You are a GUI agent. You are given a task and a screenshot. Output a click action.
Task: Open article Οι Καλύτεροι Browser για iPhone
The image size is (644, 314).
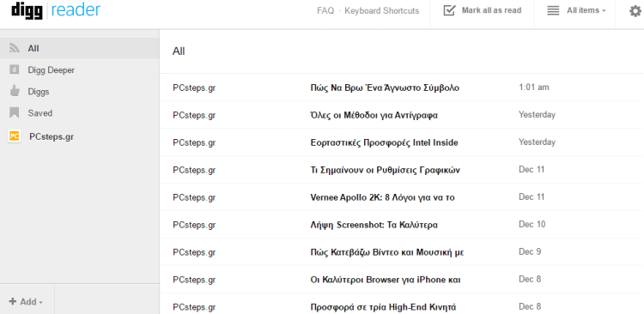click(386, 280)
